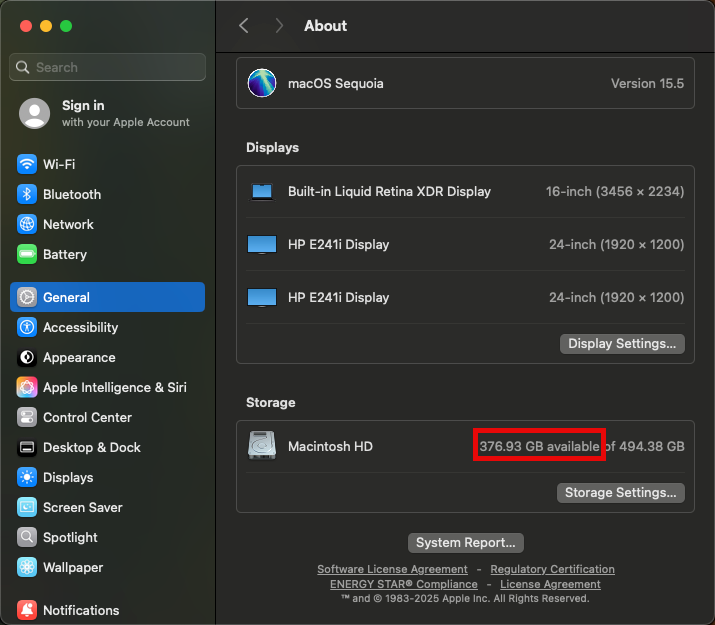The width and height of the screenshot is (715, 625).
Task: Open ENERGY STAR Compliance link
Action: point(404,584)
